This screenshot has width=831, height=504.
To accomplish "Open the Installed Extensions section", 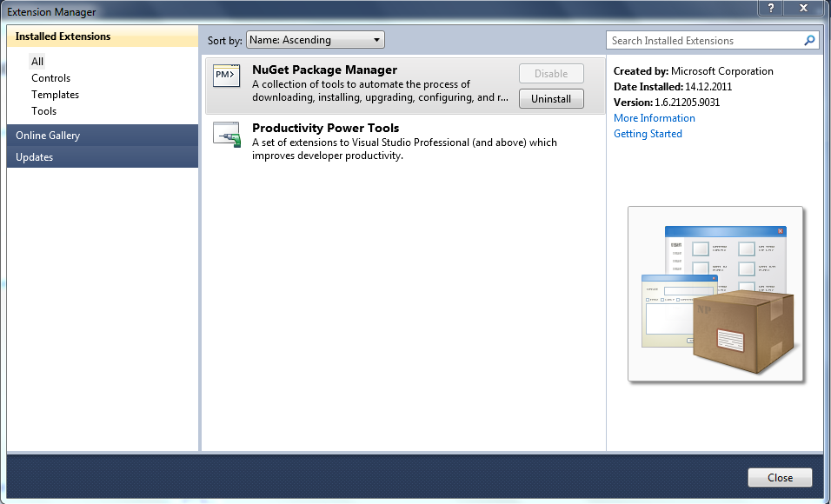I will (103, 36).
